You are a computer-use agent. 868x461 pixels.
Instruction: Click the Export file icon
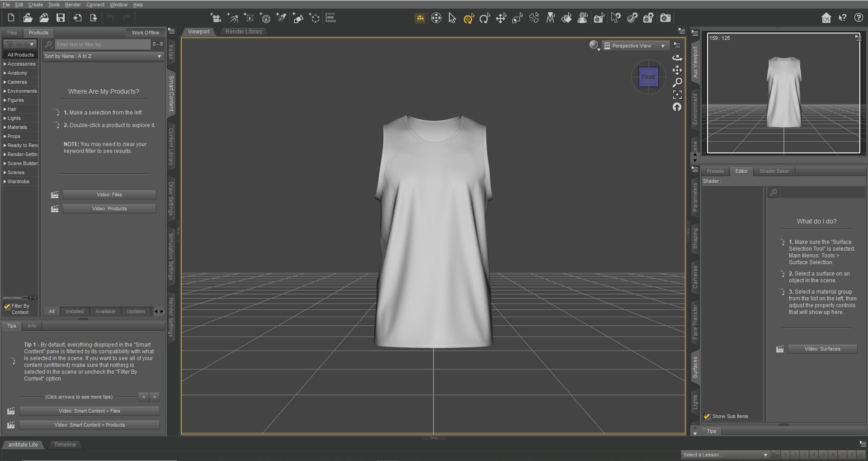coord(94,18)
